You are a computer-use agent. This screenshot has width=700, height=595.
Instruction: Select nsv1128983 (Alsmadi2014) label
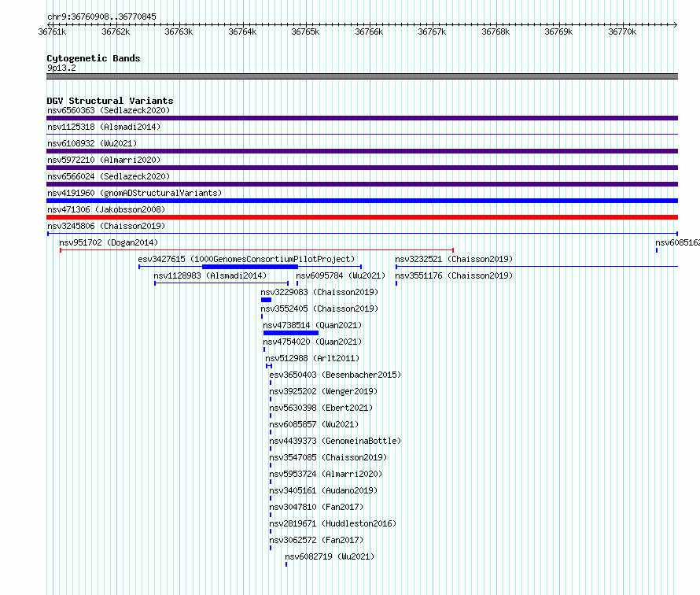click(210, 275)
